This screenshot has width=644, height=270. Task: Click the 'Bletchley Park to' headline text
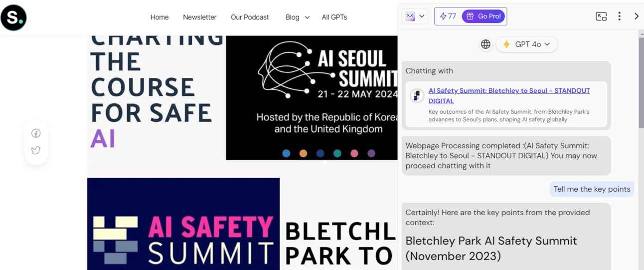pos(340,244)
